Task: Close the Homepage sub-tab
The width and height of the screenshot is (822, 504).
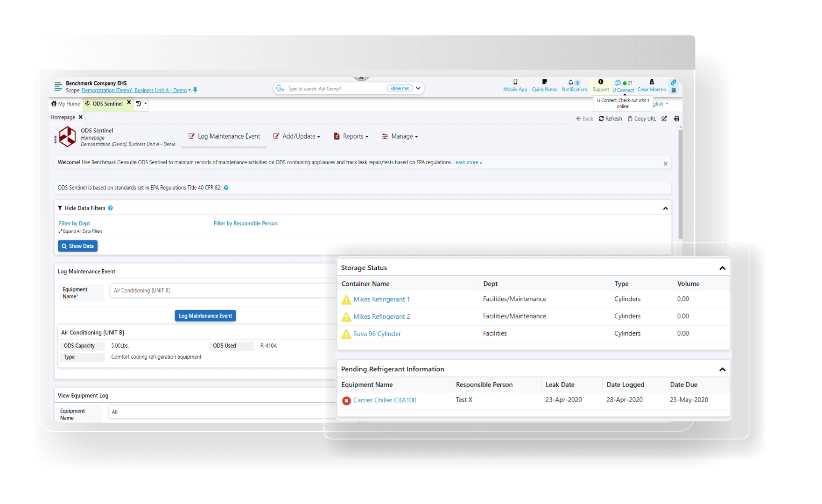Action: point(80,117)
